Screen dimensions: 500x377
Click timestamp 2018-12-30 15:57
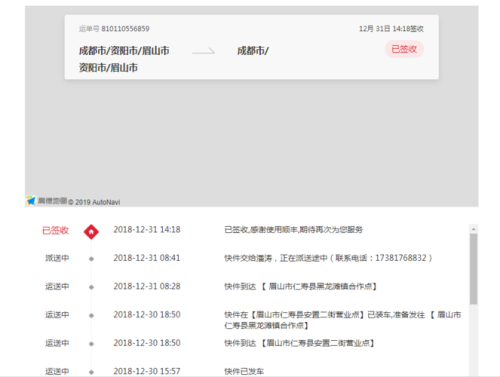click(x=147, y=371)
